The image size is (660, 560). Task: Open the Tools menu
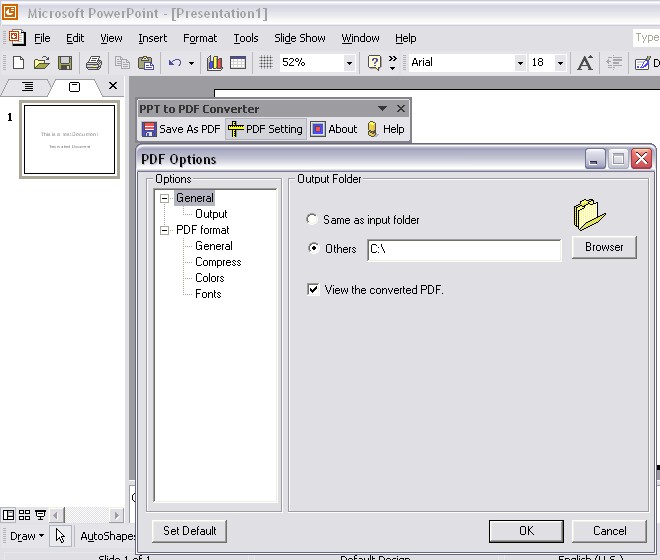[246, 38]
